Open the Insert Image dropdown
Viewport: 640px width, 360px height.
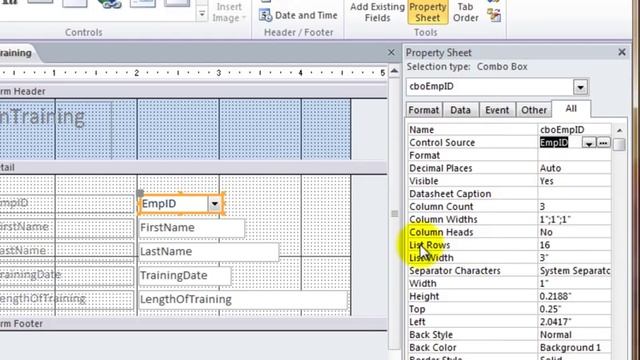click(229, 12)
